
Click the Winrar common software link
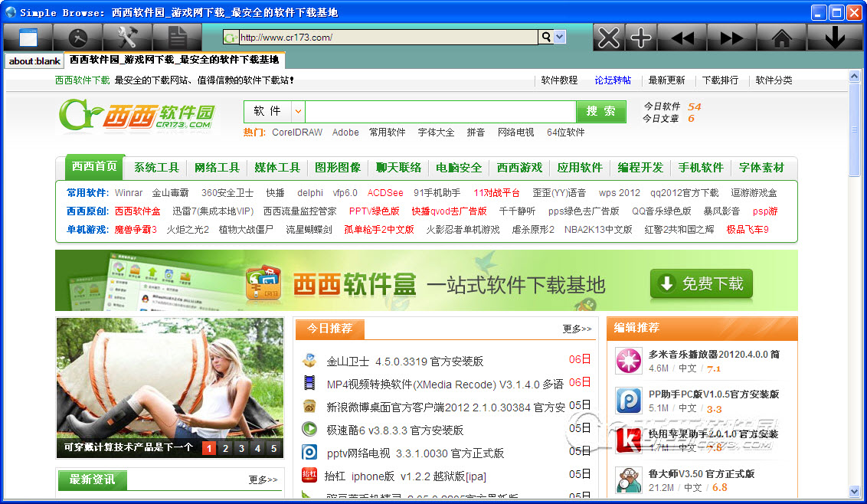(x=128, y=192)
